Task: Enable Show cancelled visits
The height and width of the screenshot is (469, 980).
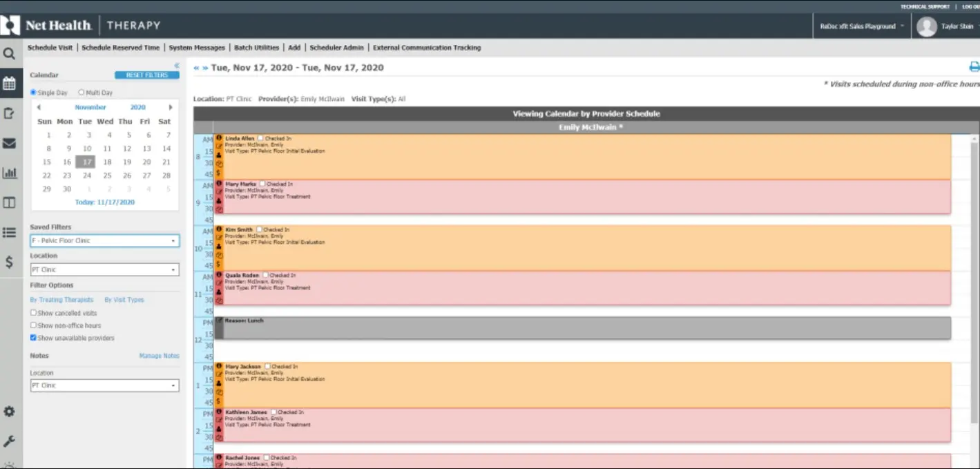Action: point(33,312)
